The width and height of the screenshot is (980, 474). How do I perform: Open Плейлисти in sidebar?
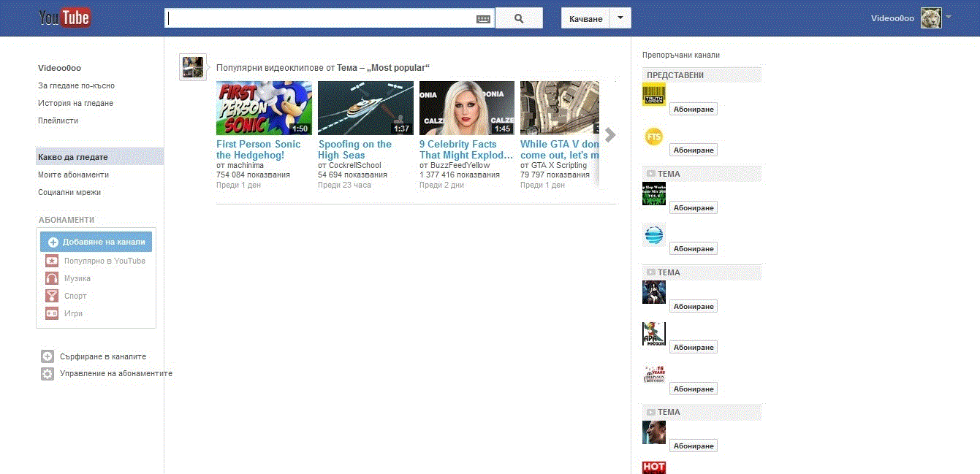pos(58,121)
